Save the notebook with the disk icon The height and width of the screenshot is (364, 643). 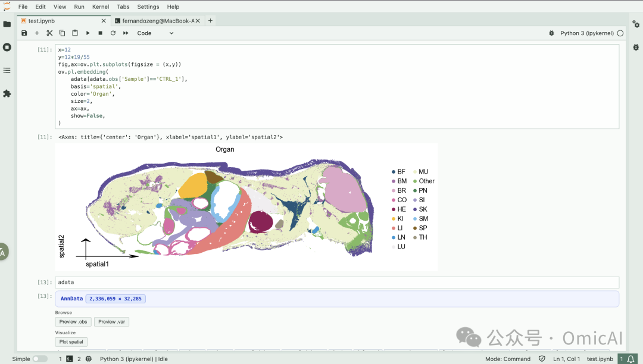click(24, 33)
